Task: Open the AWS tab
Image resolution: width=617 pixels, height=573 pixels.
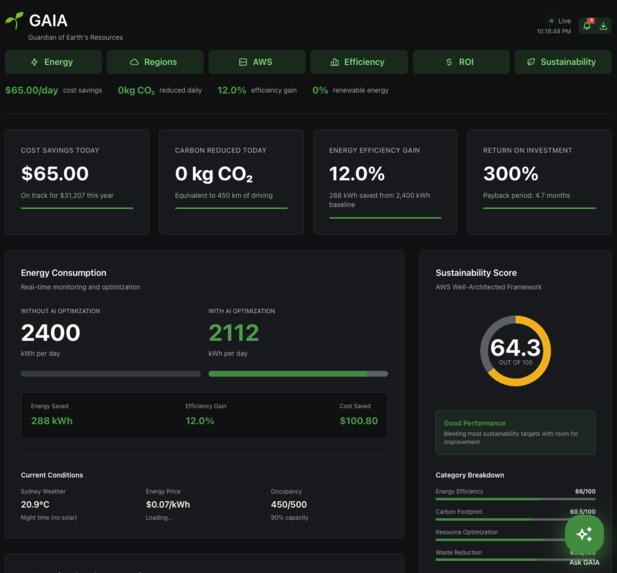Action: pos(257,62)
